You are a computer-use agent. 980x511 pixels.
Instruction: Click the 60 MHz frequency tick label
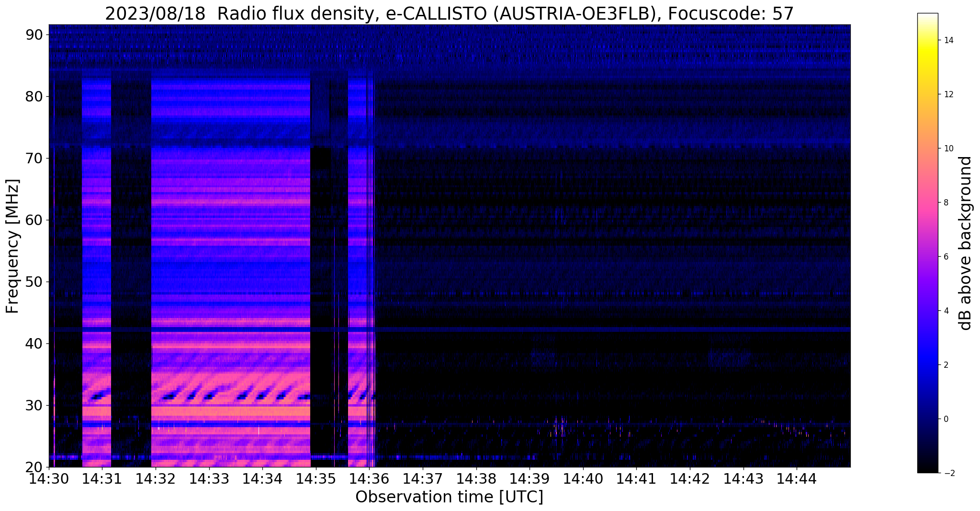pos(34,220)
